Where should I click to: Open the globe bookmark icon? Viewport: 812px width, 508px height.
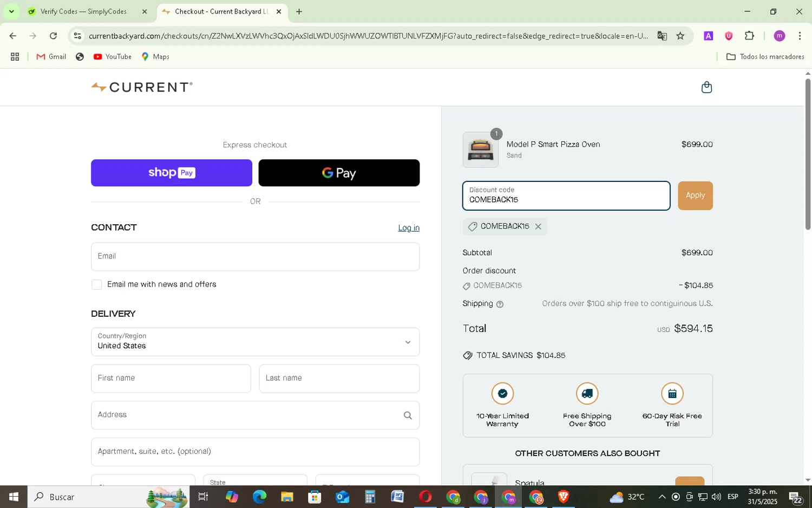pos(80,57)
